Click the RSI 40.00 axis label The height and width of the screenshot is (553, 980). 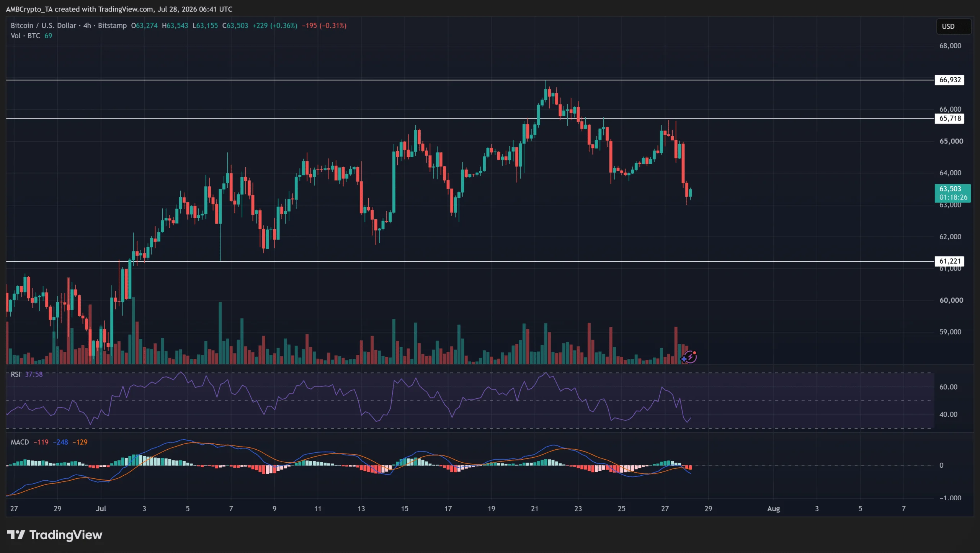click(x=948, y=414)
